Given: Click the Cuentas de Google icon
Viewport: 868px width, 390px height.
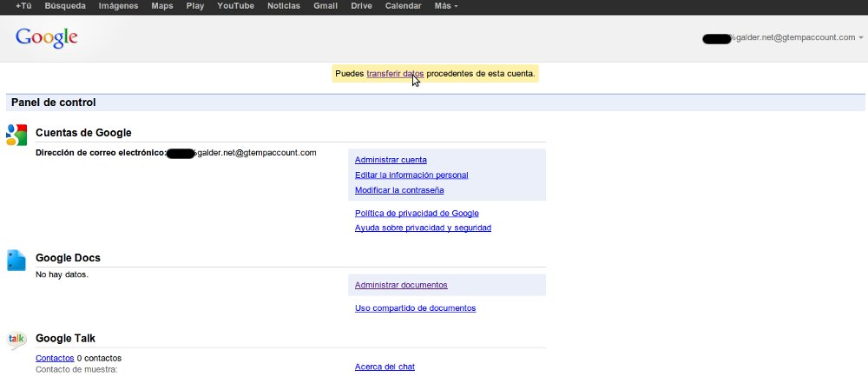Looking at the screenshot, I should [16, 136].
